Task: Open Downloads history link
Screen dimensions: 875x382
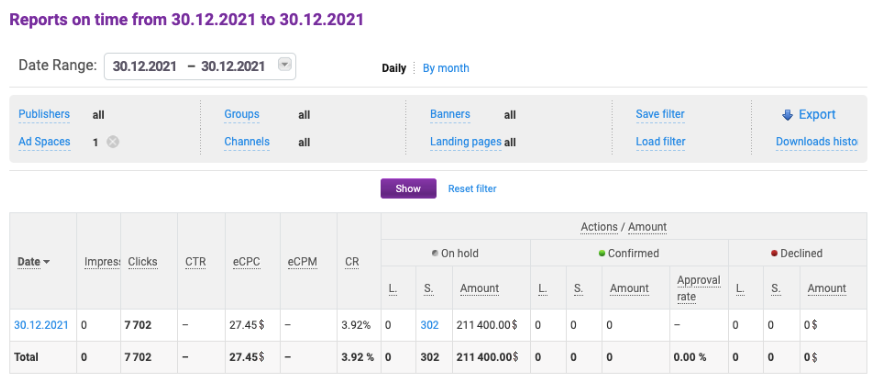Action: [x=816, y=142]
